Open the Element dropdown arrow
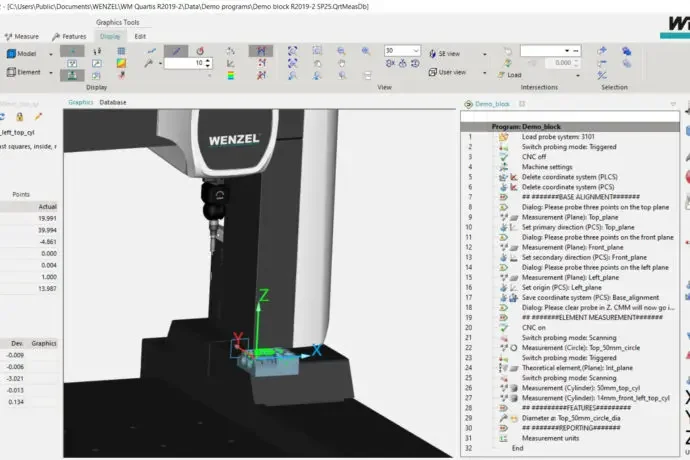Image resolution: width=690 pixels, height=460 pixels. coord(51,73)
